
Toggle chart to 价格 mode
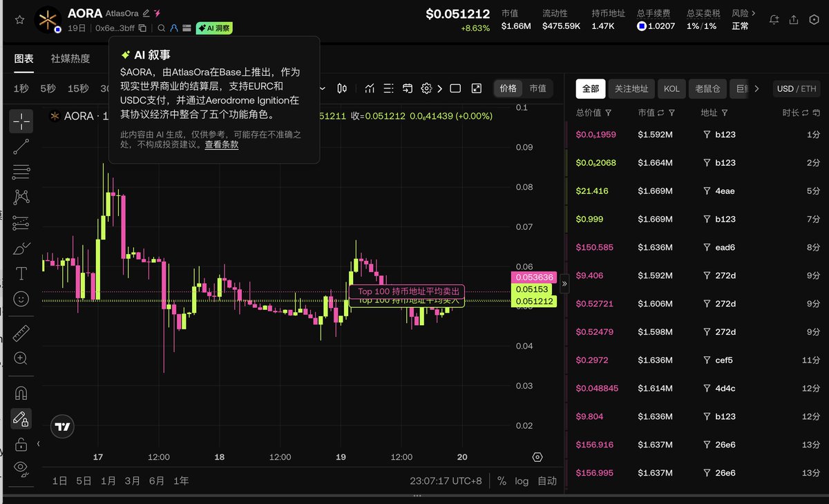(x=508, y=88)
